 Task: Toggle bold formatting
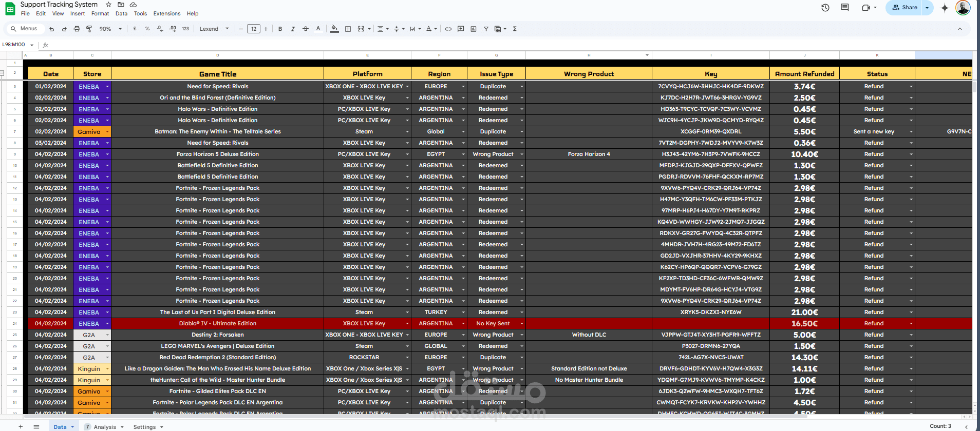coord(280,29)
